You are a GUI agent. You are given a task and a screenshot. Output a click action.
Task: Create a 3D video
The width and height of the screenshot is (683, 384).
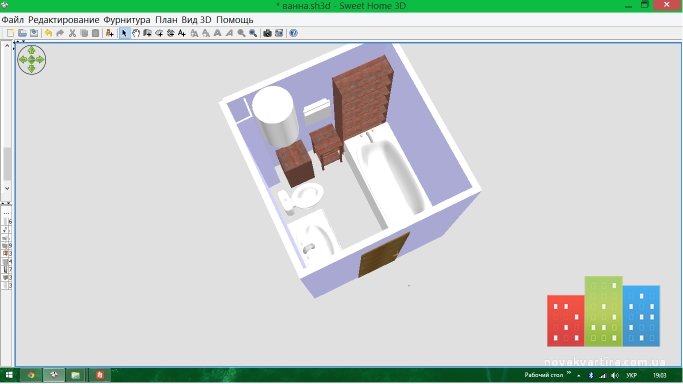click(x=279, y=33)
